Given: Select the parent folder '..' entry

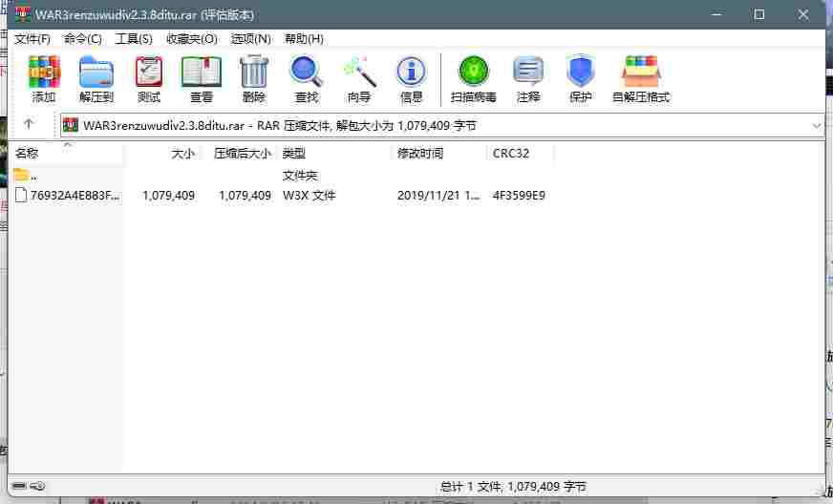Looking at the screenshot, I should [26, 175].
